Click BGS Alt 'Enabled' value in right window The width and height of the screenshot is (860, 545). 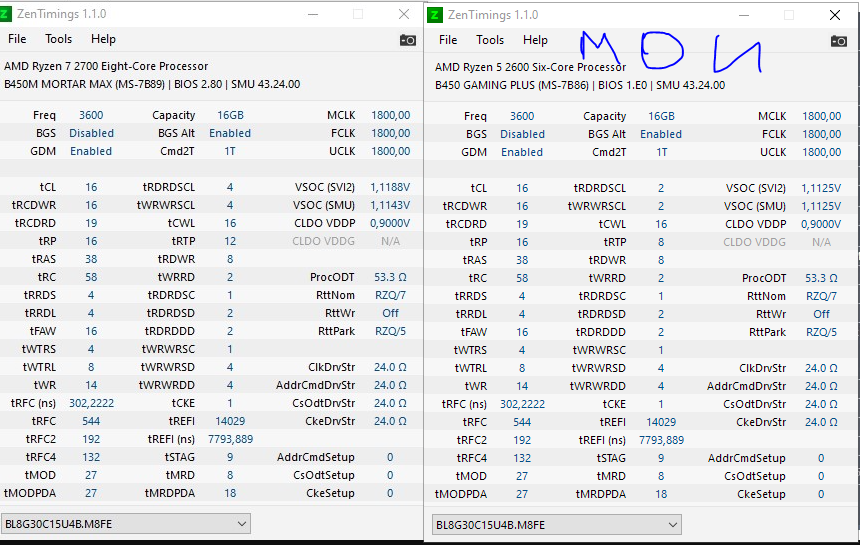661,134
